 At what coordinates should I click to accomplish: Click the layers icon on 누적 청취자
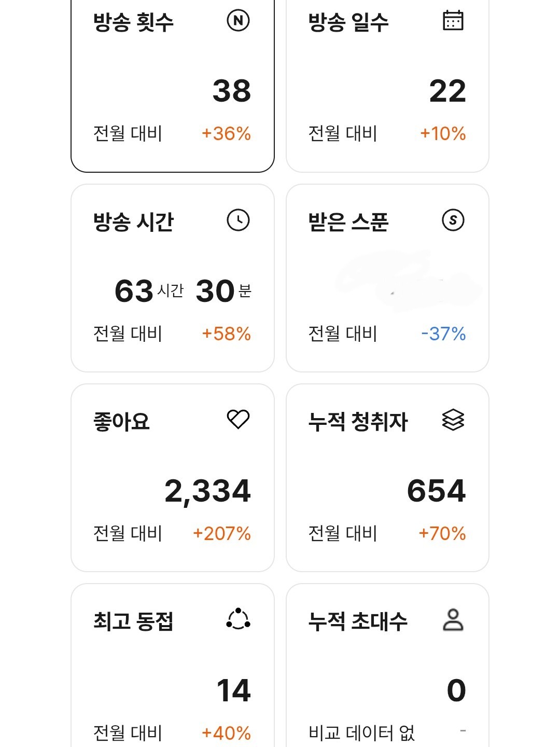click(x=453, y=420)
